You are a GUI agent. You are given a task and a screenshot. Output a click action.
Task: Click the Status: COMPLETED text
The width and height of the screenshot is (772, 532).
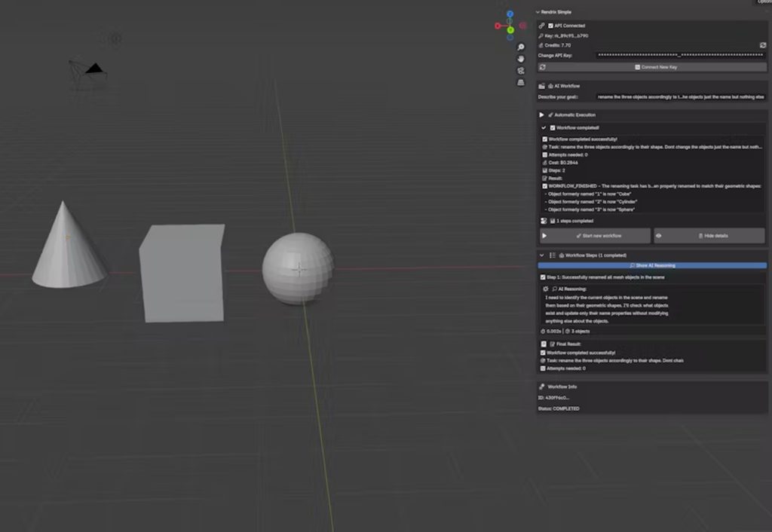tap(559, 408)
